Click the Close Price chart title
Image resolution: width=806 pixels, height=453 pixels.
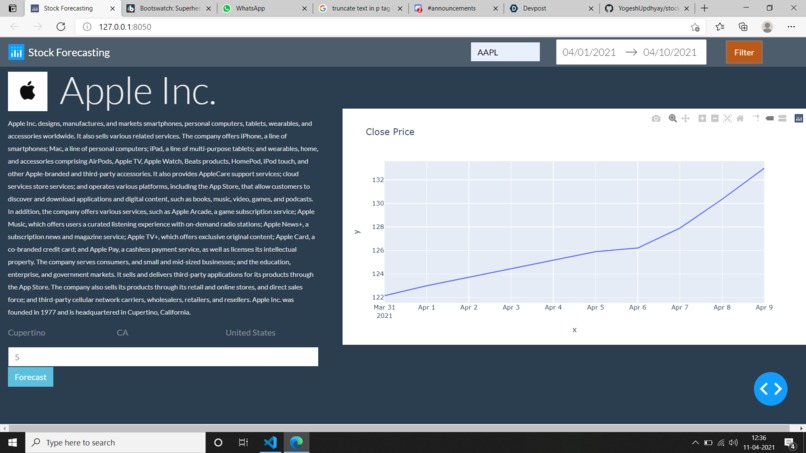pyautogui.click(x=390, y=132)
